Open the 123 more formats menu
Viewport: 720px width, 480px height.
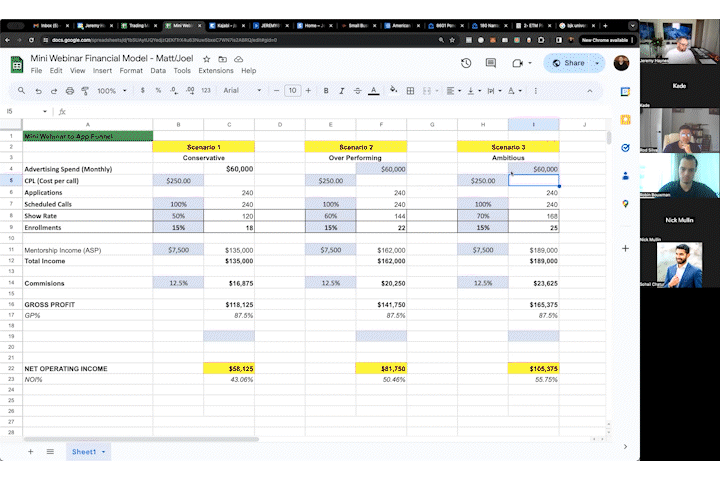[x=206, y=90]
